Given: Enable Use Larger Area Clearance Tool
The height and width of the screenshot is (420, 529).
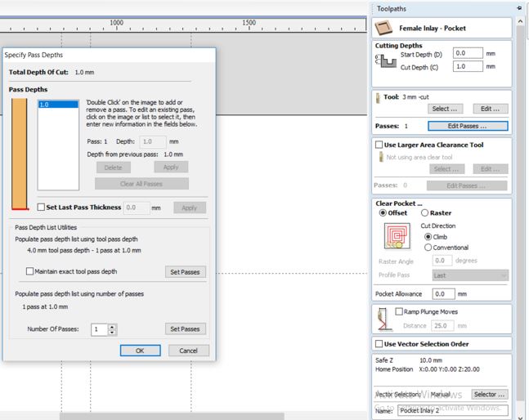Looking at the screenshot, I should (x=379, y=145).
